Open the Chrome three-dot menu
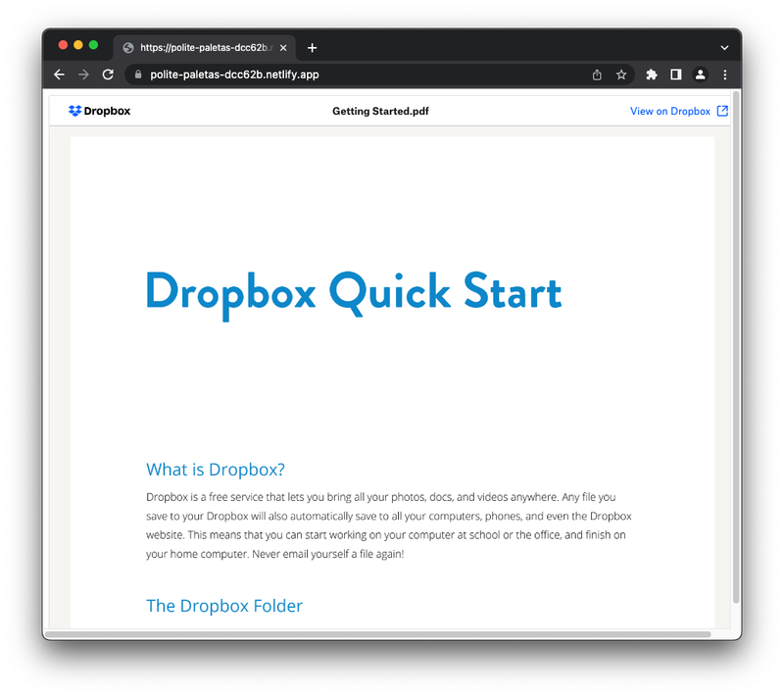784x696 pixels. pyautogui.click(x=725, y=75)
